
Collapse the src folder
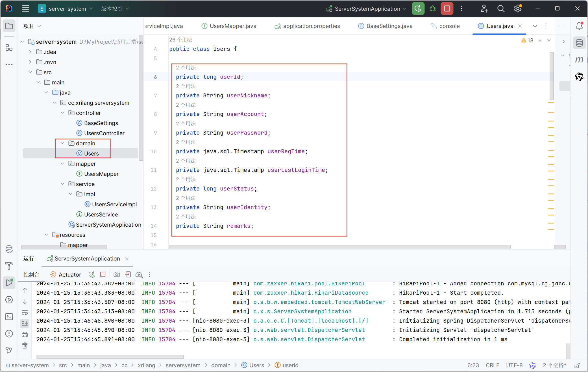[x=30, y=72]
